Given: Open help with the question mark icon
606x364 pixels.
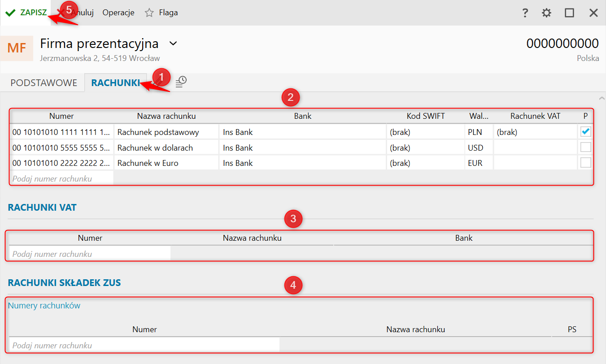Looking at the screenshot, I should 525,13.
